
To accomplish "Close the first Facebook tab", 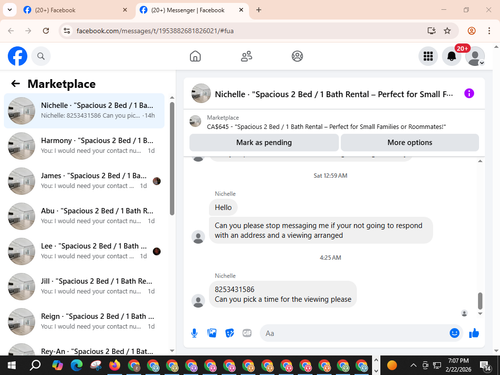I will (x=125, y=10).
